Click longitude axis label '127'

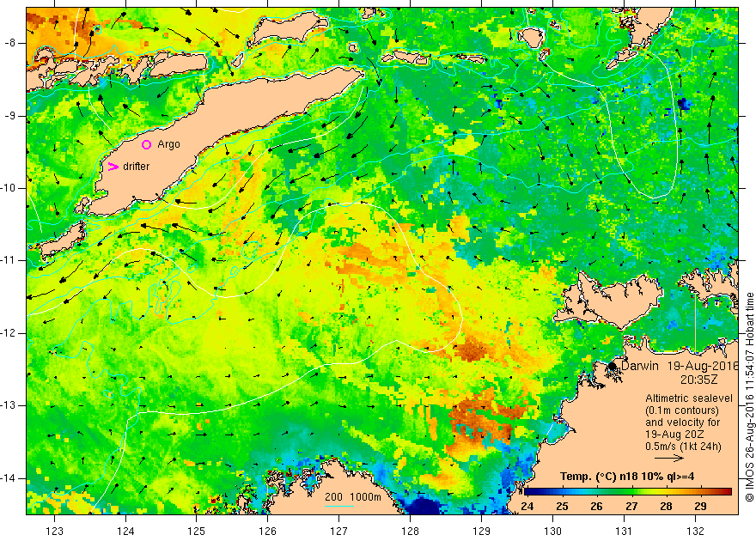pyautogui.click(x=339, y=532)
